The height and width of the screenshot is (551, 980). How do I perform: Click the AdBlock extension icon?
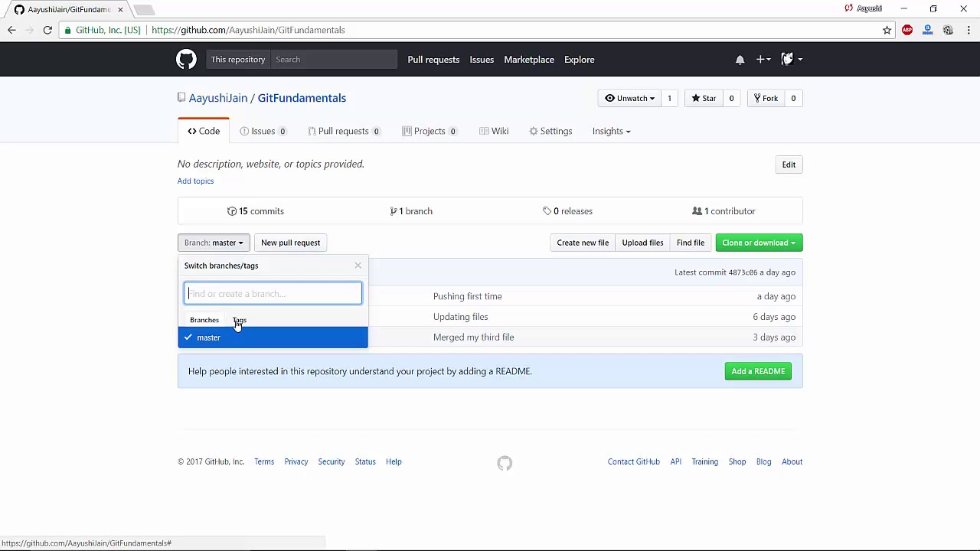tap(907, 30)
